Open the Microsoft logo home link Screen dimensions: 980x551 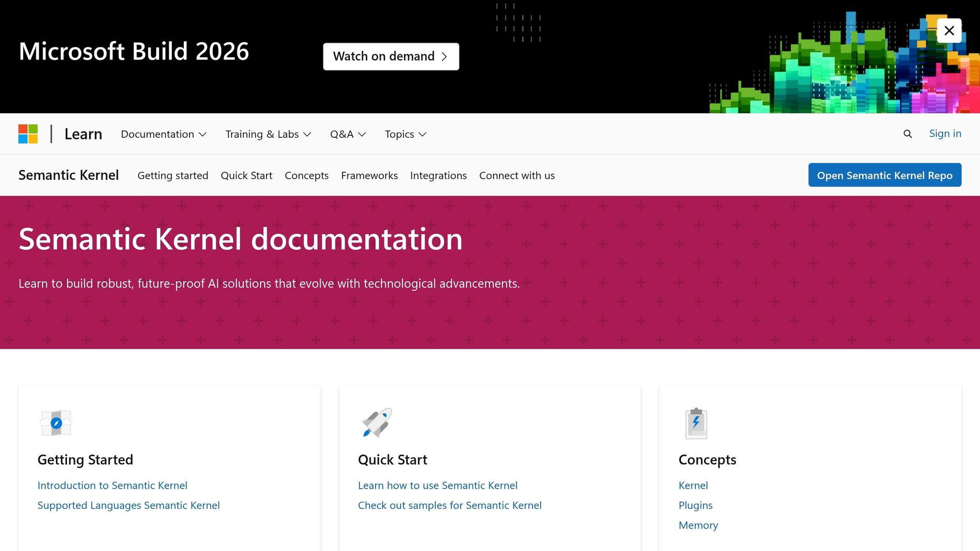coord(28,134)
